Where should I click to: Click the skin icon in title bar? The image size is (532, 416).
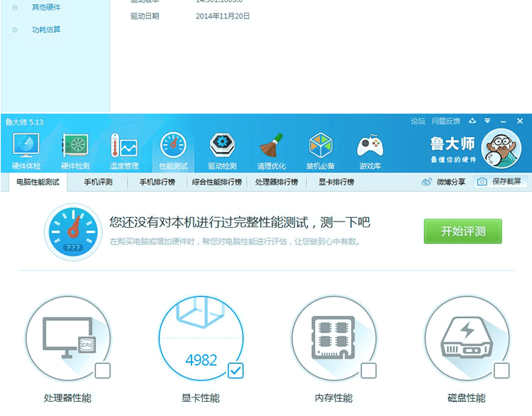[472, 121]
